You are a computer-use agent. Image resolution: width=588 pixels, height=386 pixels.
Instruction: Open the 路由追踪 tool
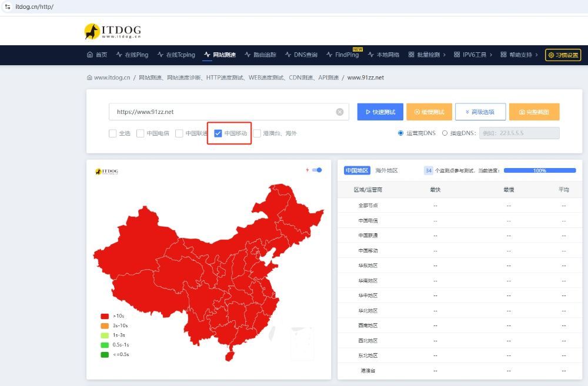click(260, 55)
